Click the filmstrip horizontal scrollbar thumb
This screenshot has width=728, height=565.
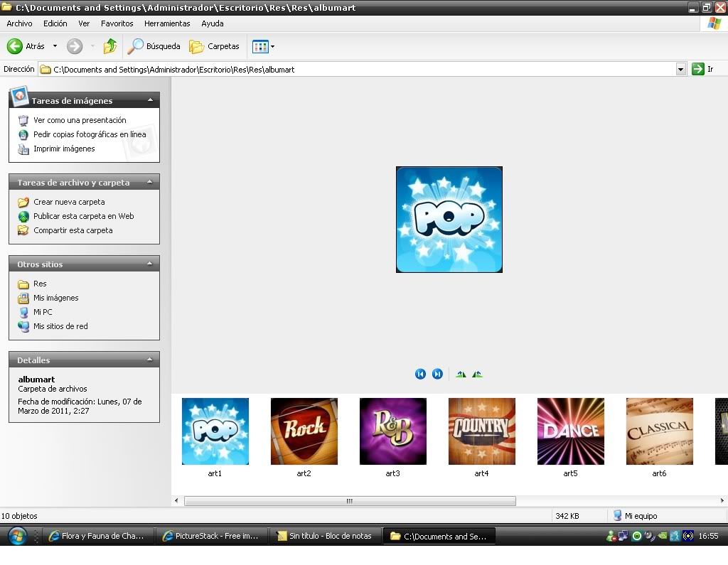(x=350, y=501)
